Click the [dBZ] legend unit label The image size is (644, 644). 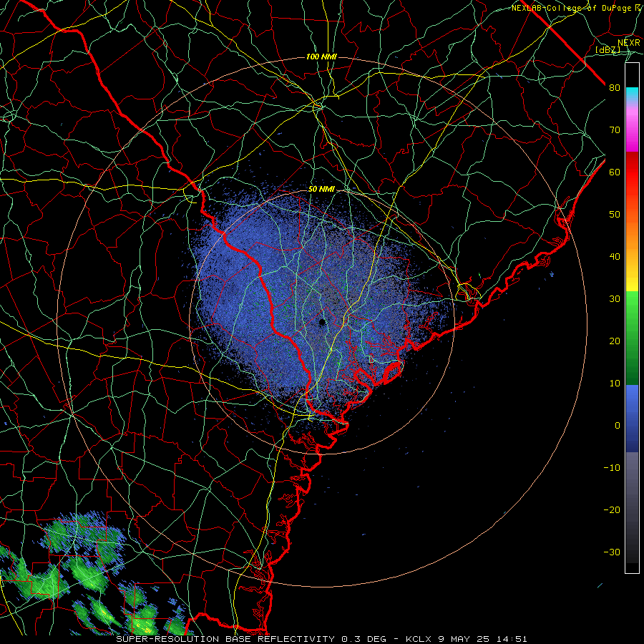[x=608, y=50]
